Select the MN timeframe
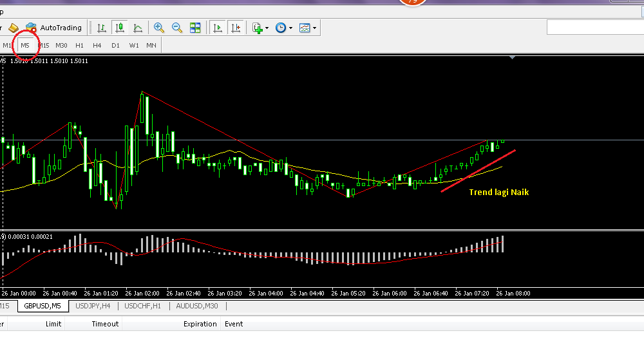This screenshot has width=644, height=338. [x=151, y=45]
